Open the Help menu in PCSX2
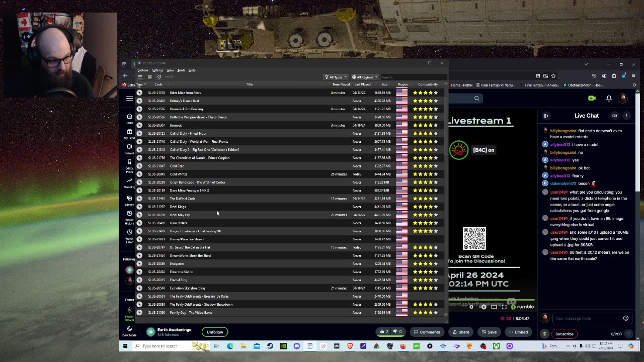The height and width of the screenshot is (362, 644). click(x=192, y=70)
